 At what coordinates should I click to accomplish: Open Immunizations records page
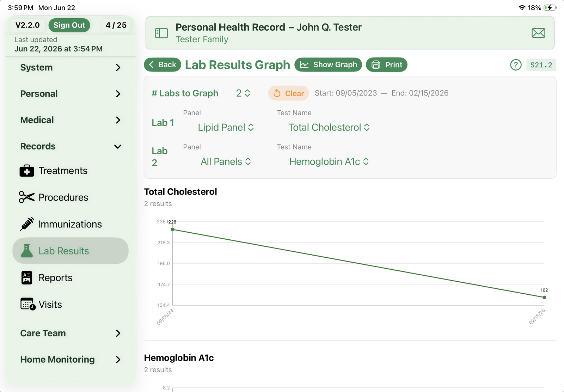pos(70,224)
